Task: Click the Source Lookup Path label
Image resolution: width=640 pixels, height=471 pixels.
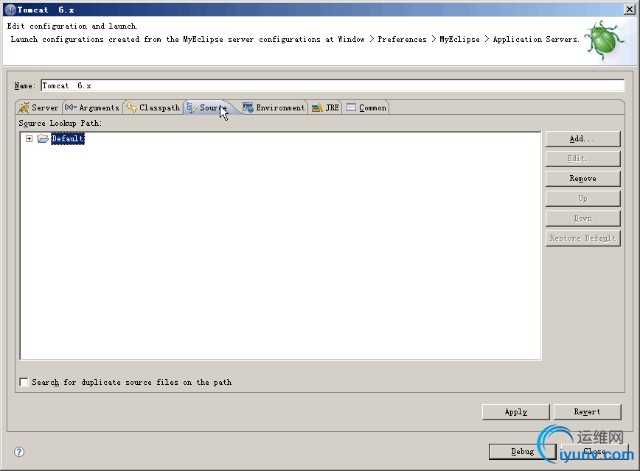Action: click(x=60, y=123)
